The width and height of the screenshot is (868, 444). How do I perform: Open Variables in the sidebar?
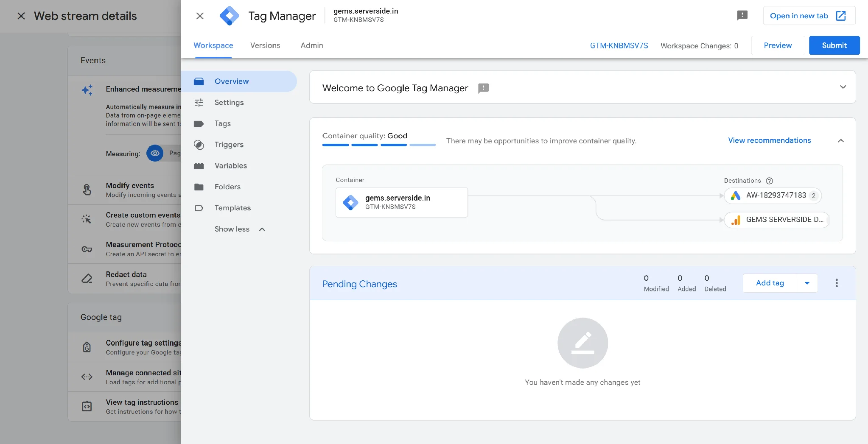(239, 166)
